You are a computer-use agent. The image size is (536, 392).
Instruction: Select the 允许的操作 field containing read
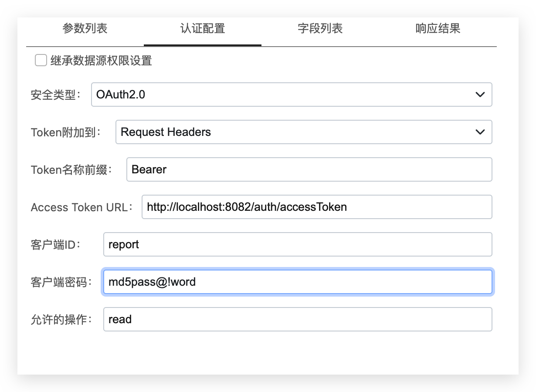click(x=298, y=319)
